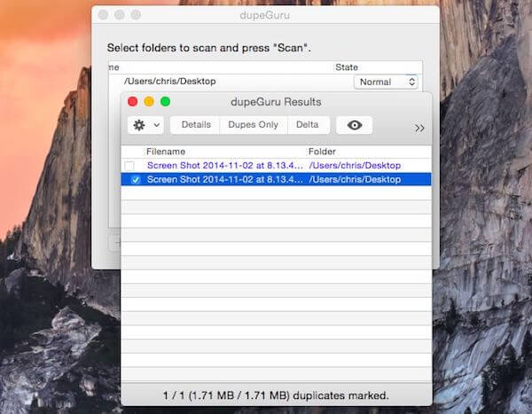Select the /Users/chris/Desktop folder row
Screen dimensions: 532x414
point(264,82)
